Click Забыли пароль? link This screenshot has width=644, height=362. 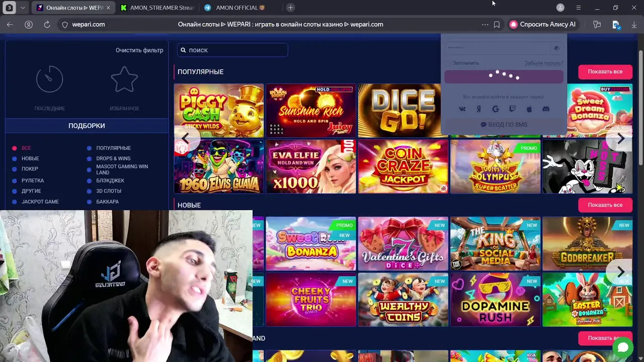tap(544, 63)
